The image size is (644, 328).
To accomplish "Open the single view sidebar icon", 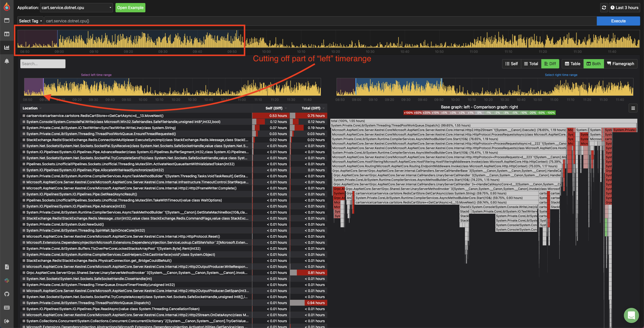I will (7, 20).
